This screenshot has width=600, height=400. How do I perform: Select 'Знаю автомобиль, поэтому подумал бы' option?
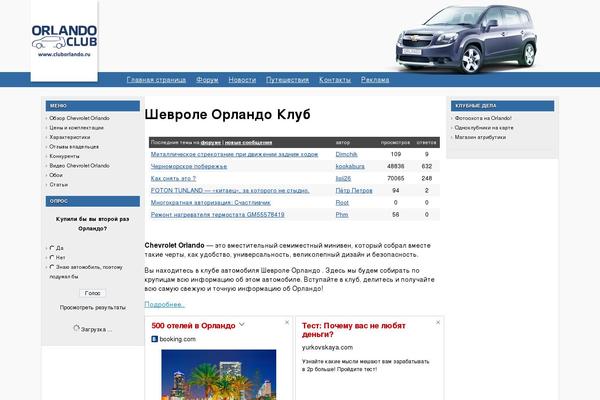[x=52, y=267]
